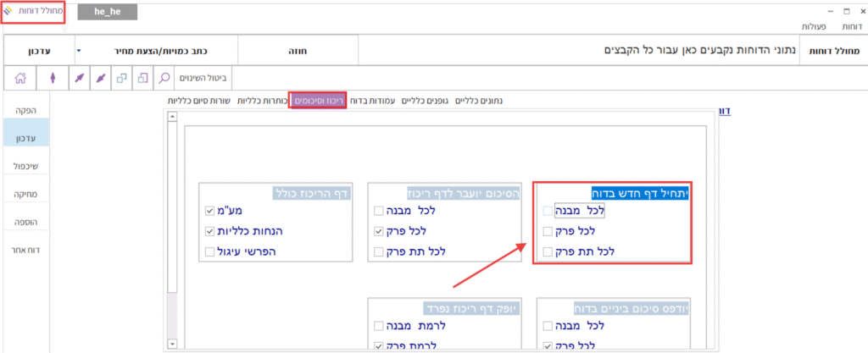Open the פעולות menu
This screenshot has width=868, height=353.
coord(815,27)
